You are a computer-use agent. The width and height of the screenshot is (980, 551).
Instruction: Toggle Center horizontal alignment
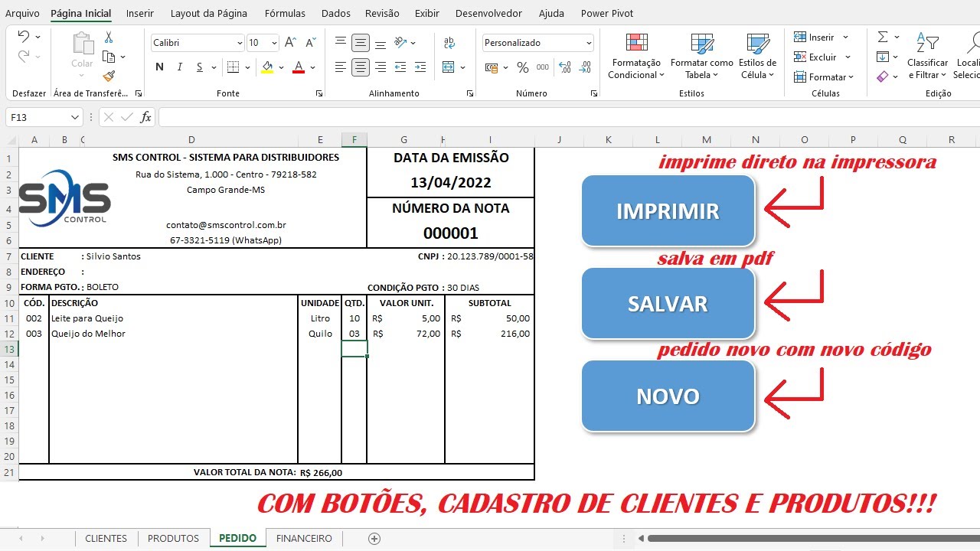point(361,67)
